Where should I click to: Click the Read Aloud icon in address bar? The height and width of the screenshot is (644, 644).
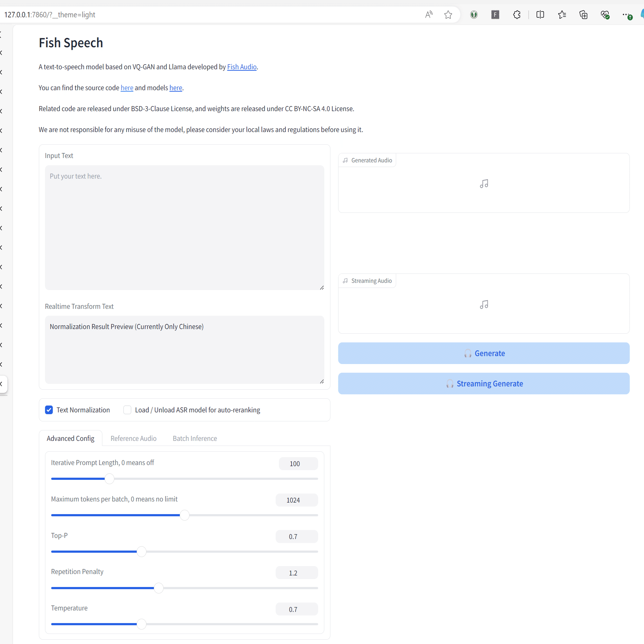coord(429,14)
